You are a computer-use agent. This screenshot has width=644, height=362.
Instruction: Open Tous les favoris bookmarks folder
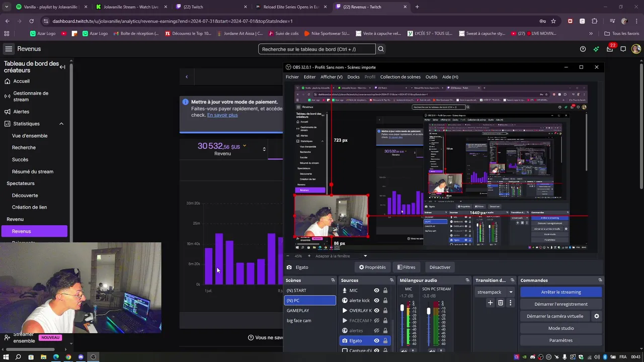click(621, 34)
